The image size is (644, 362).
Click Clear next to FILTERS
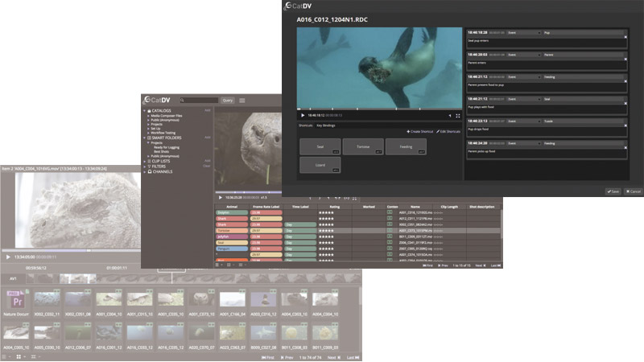click(x=207, y=167)
